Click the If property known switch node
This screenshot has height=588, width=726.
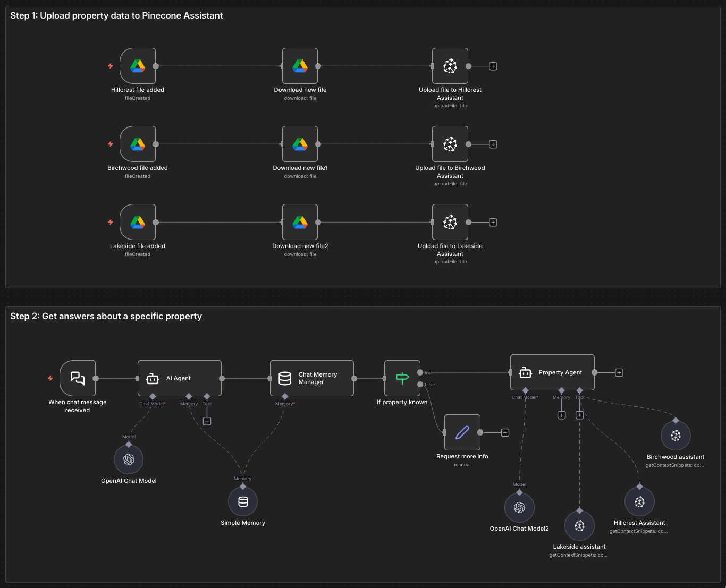[402, 378]
